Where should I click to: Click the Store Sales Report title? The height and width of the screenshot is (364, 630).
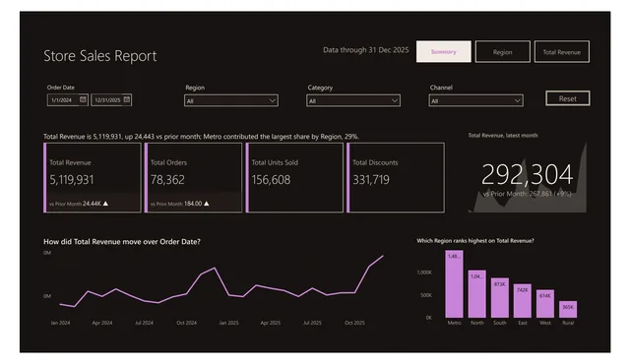[100, 56]
